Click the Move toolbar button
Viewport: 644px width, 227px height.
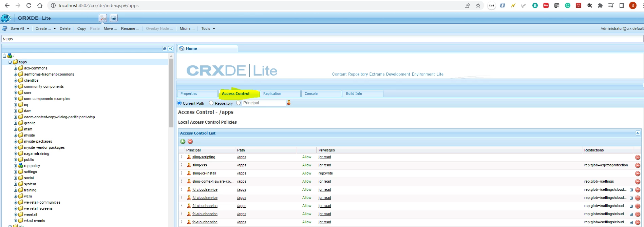pos(110,28)
